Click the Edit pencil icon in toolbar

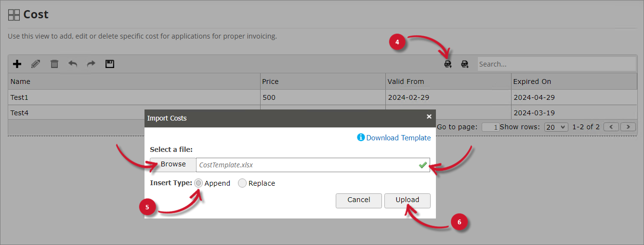[x=36, y=64]
